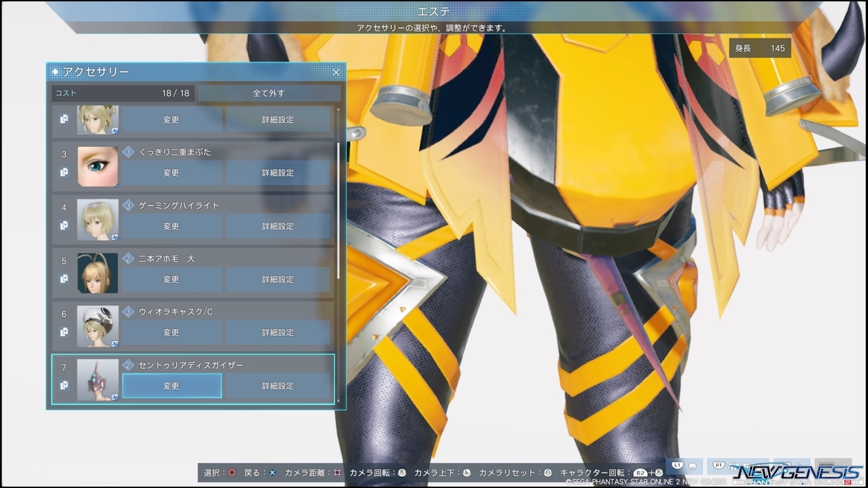Click the 全て外す button
The height and width of the screenshot is (488, 868).
coord(269,93)
